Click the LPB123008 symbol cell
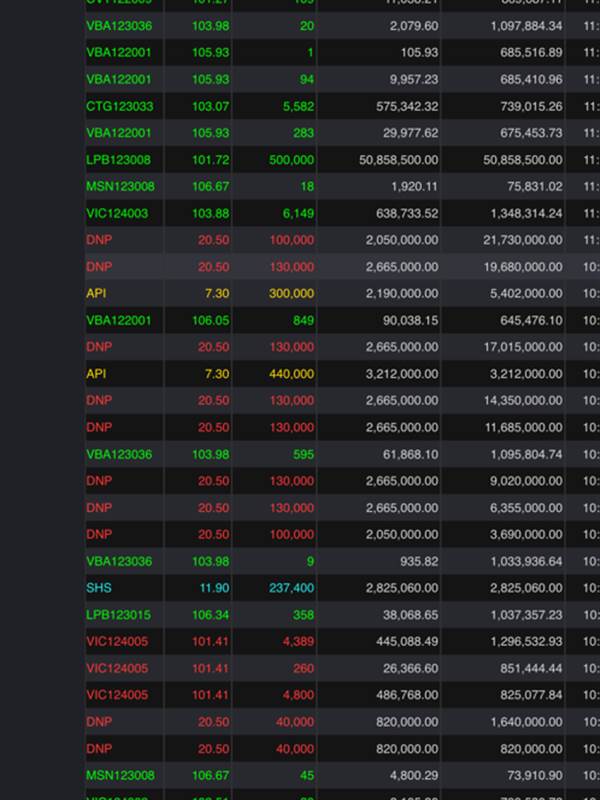Image resolution: width=600 pixels, height=800 pixels. (118, 160)
